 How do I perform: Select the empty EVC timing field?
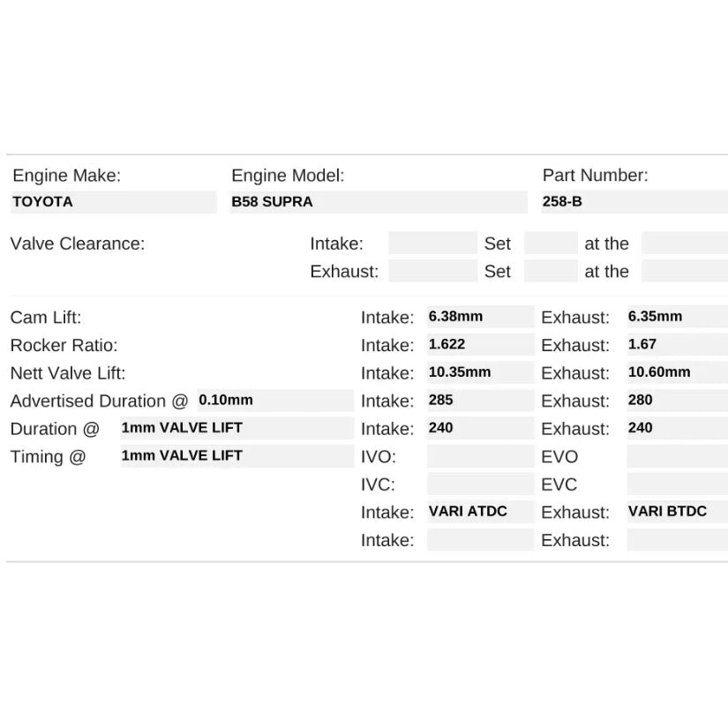pyautogui.click(x=677, y=484)
